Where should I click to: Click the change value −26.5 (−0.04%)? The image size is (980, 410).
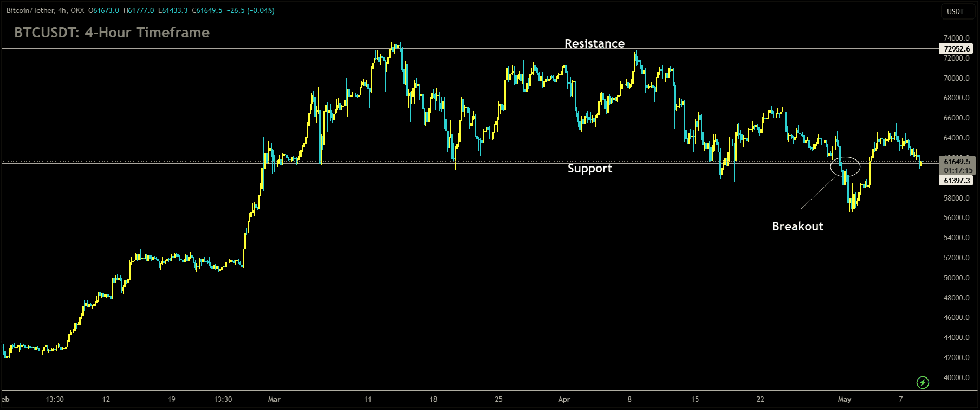click(x=250, y=10)
